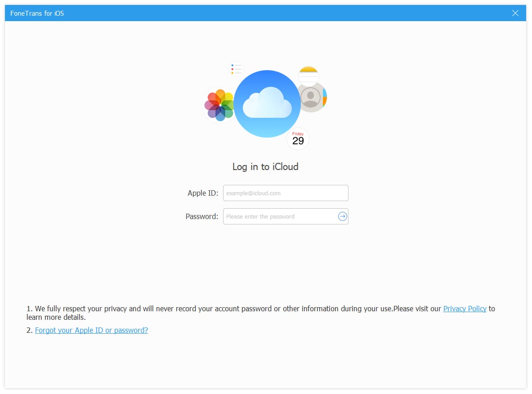This screenshot has height=394, width=532.
Task: Click the Apple ID: label
Action: (x=203, y=193)
